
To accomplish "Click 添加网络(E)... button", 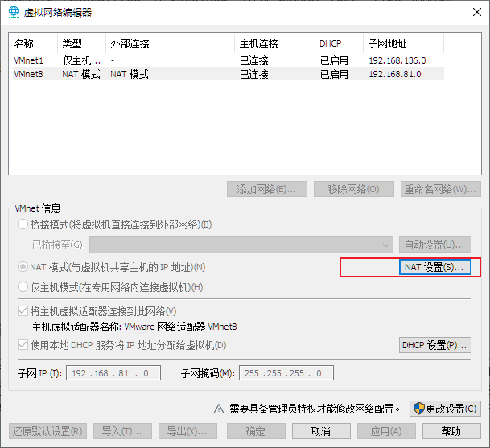I will (267, 189).
